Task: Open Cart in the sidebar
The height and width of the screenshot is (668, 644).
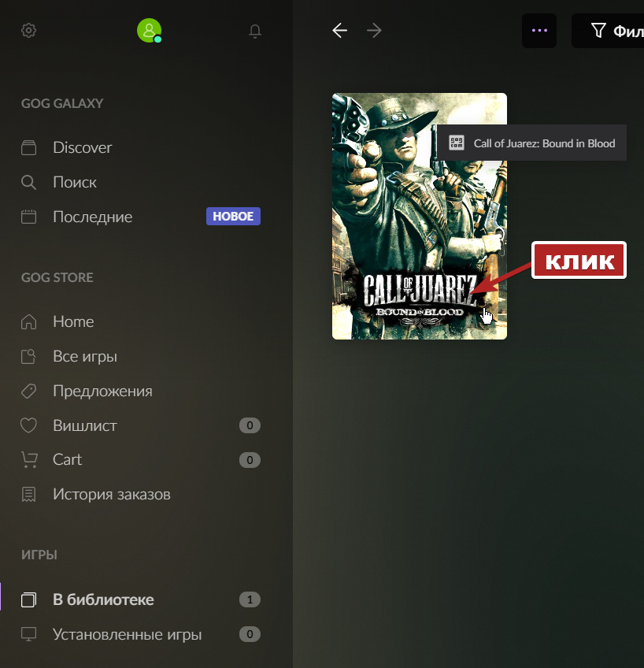Action: coord(67,460)
